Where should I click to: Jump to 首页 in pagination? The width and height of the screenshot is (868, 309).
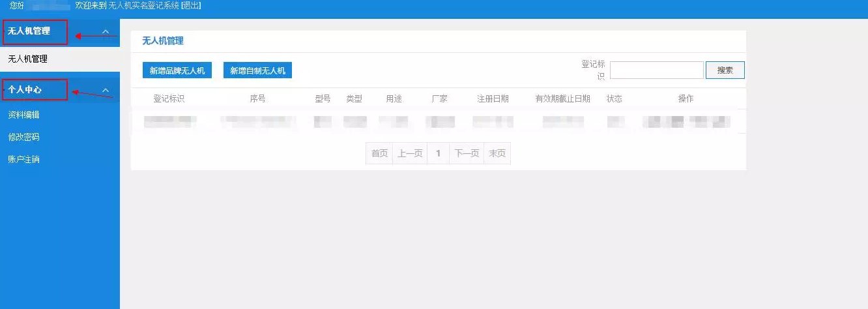pos(379,153)
